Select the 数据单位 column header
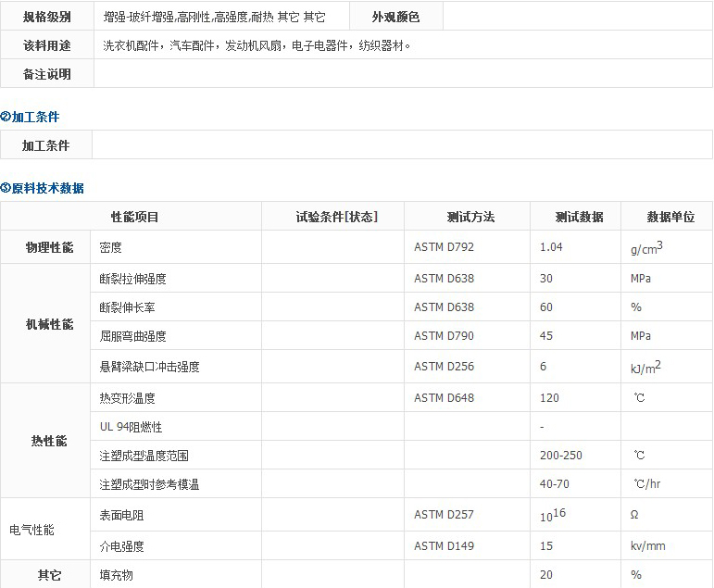Image resolution: width=714 pixels, height=588 pixels. (x=670, y=217)
